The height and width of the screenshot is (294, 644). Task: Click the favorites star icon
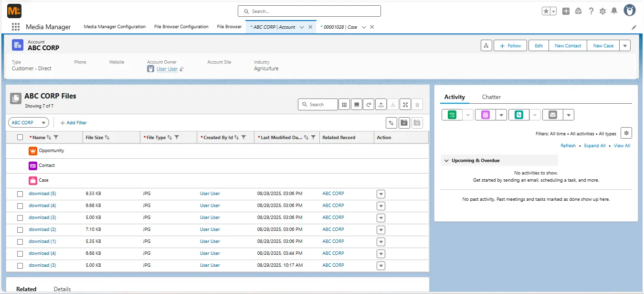(x=546, y=11)
